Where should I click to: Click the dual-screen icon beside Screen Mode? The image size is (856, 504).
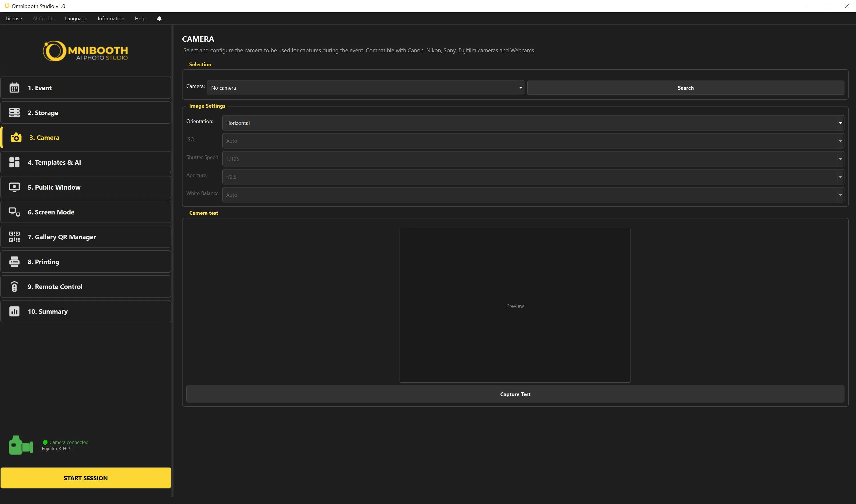(14, 212)
